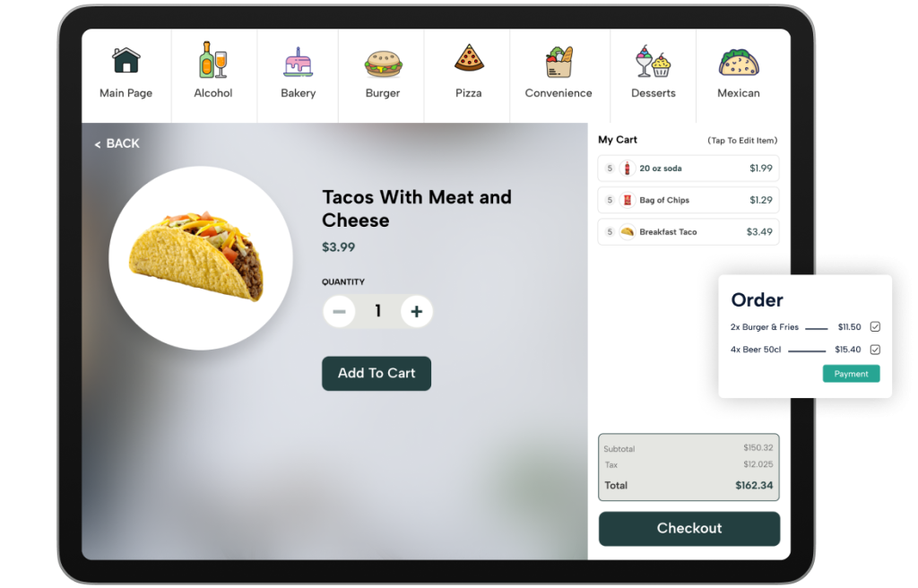Choose the Burger category icon
The image size is (918, 588).
[x=383, y=64]
